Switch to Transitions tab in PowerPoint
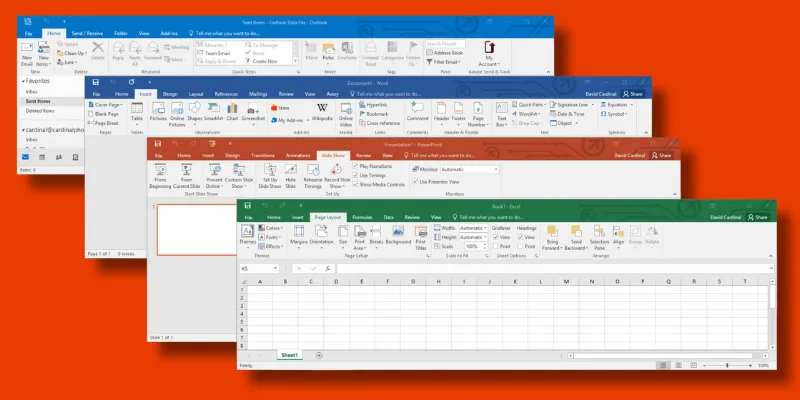 (x=263, y=156)
